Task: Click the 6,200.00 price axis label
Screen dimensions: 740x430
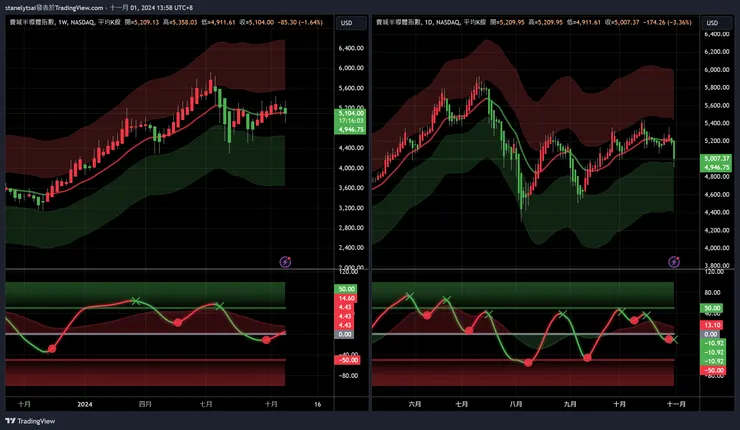Action: tap(716, 51)
